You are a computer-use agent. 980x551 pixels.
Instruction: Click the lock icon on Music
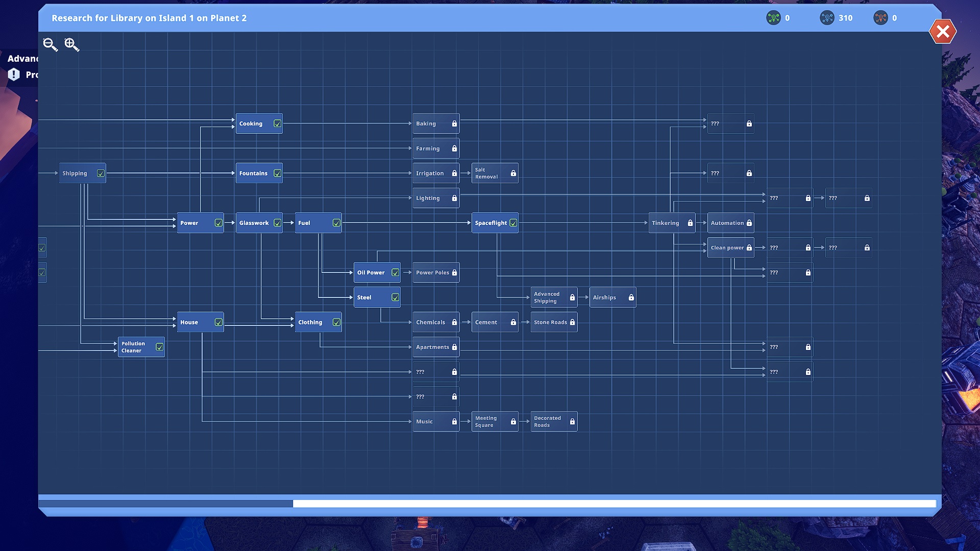tap(454, 421)
